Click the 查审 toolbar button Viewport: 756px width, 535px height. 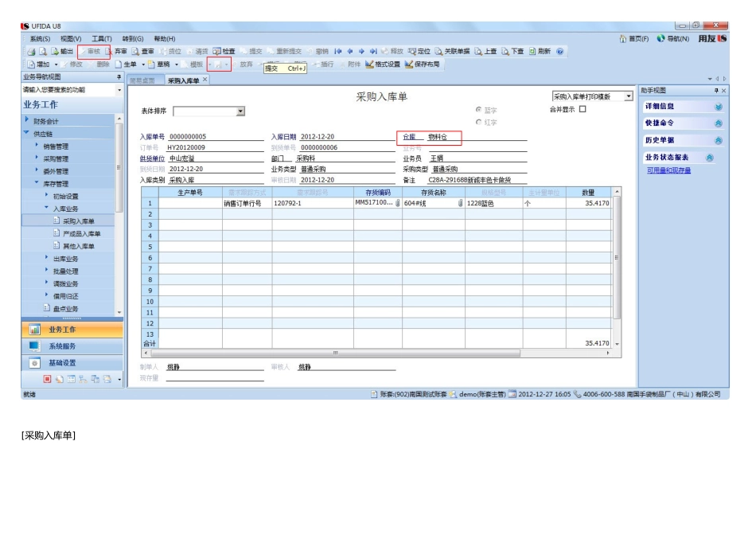coord(143,52)
